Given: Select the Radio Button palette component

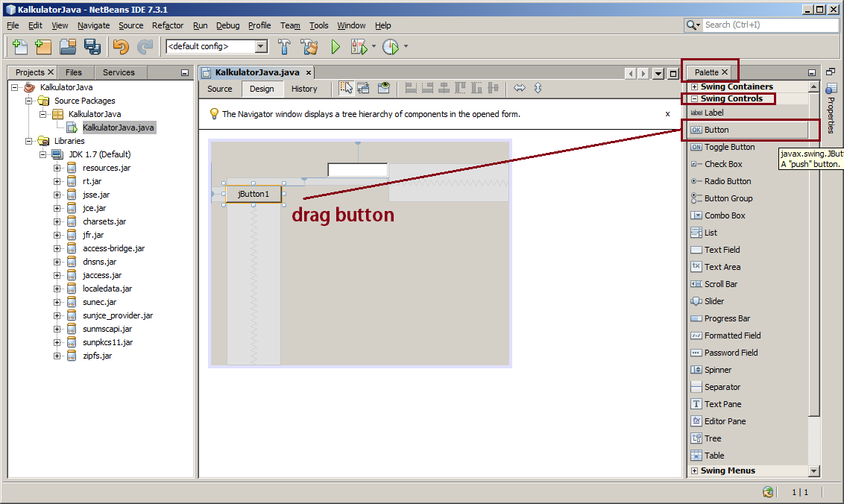Looking at the screenshot, I should pos(749,181).
